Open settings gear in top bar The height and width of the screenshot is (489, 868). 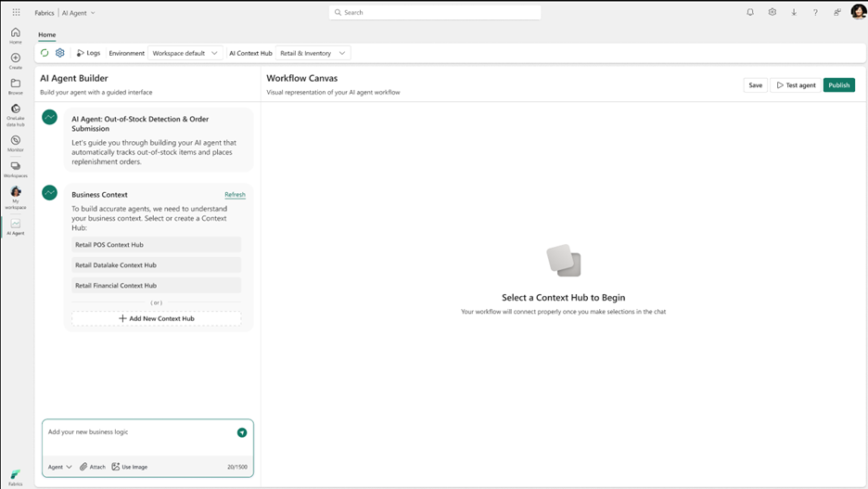click(x=772, y=12)
